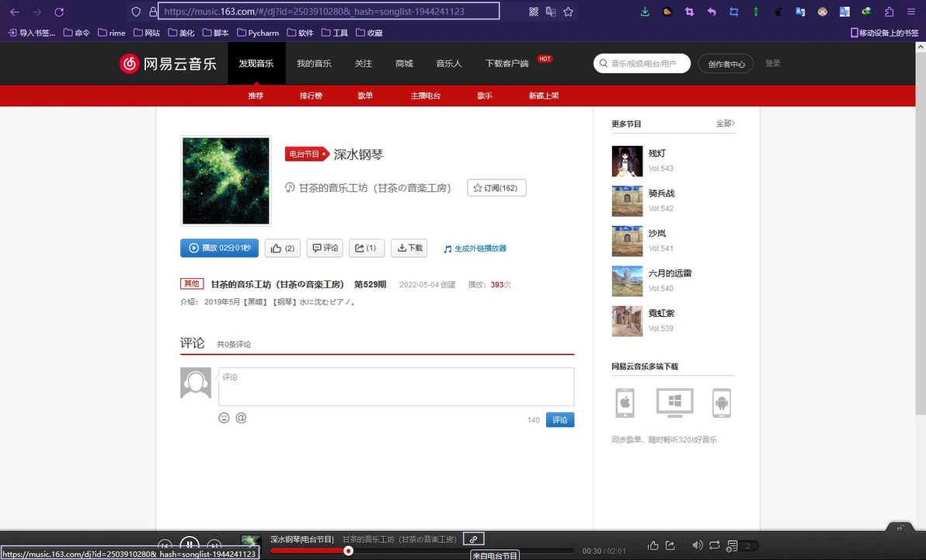Open the 下载客户端 tab
Viewport: 926px width, 560px height.
(x=507, y=63)
